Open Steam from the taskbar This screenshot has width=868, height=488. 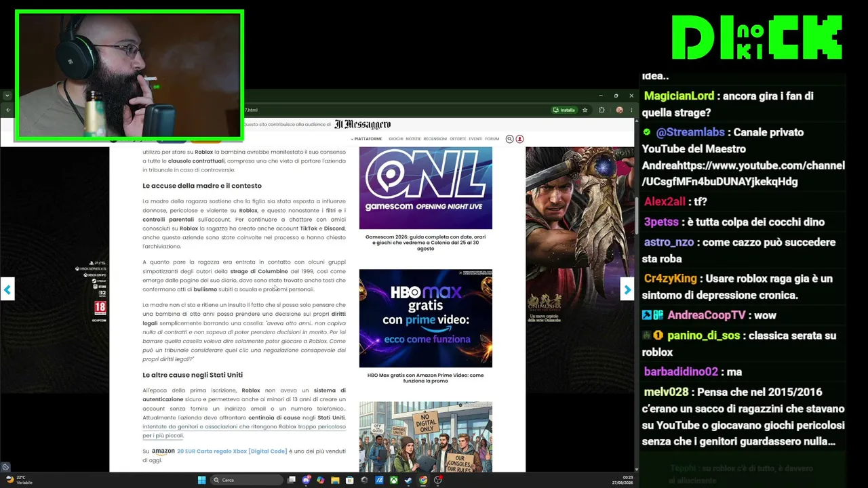[x=408, y=480]
